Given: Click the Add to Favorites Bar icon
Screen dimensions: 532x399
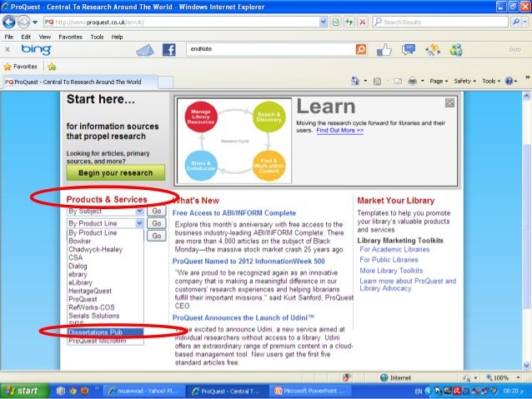Looking at the screenshot, I should [52, 67].
